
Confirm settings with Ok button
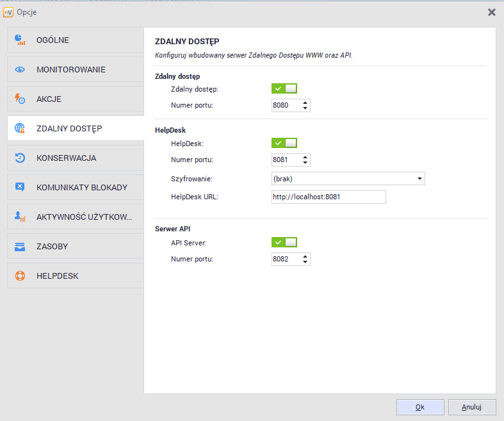click(420, 407)
